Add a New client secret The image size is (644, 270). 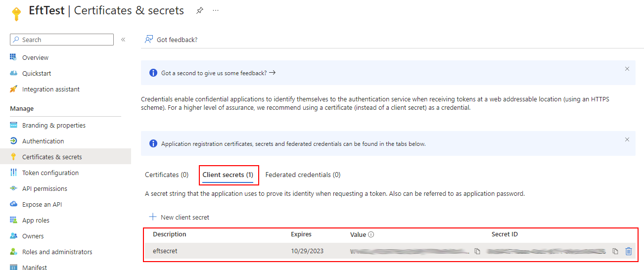tap(179, 217)
